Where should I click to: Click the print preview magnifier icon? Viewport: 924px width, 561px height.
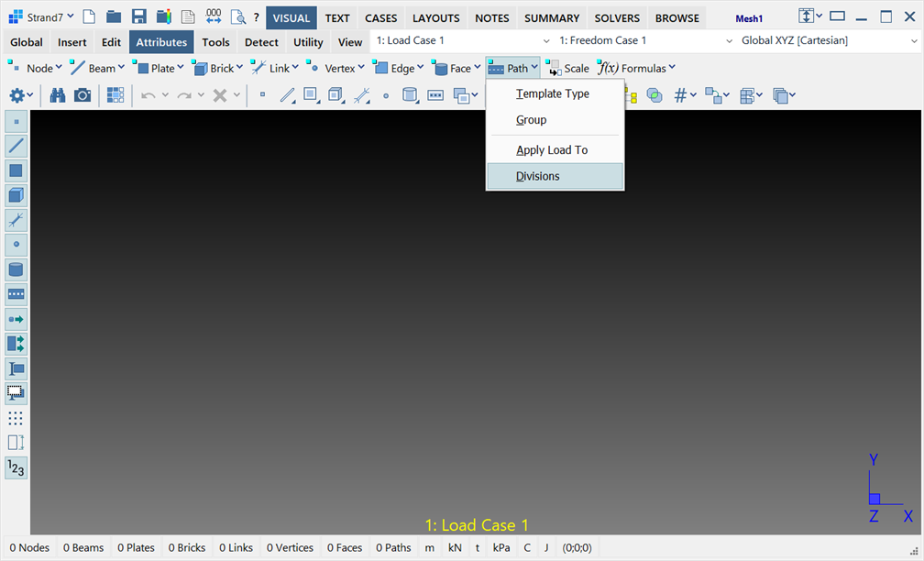click(237, 17)
